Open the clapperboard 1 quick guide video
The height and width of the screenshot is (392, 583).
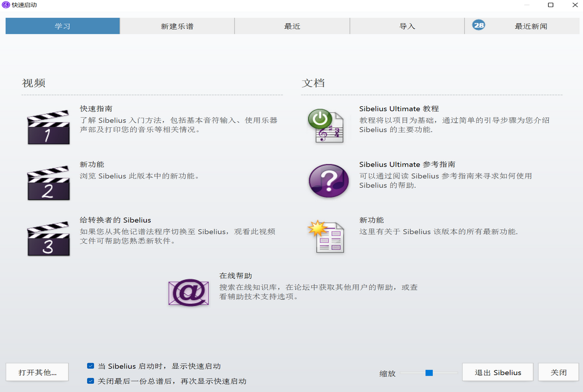[48, 127]
